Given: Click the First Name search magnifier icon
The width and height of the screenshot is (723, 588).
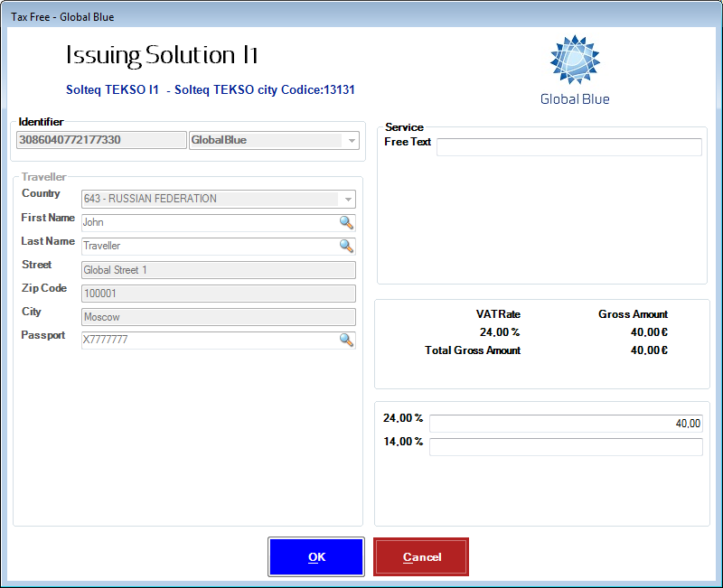Looking at the screenshot, I should [x=346, y=222].
